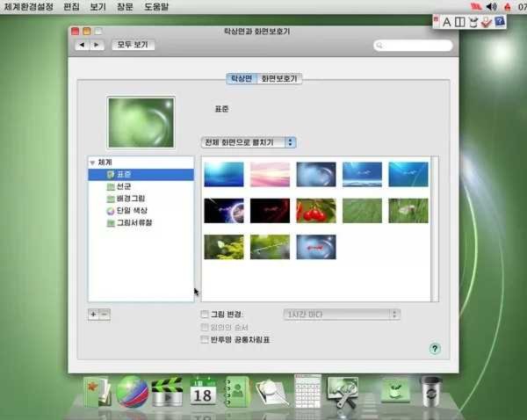Click the red flag icon in the menu bar

click(475, 7)
